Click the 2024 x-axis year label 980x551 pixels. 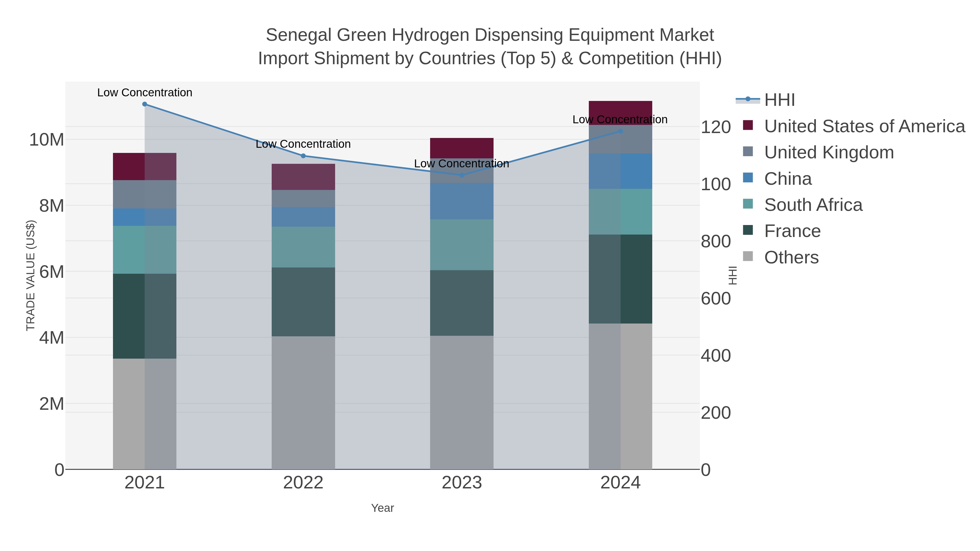620,483
